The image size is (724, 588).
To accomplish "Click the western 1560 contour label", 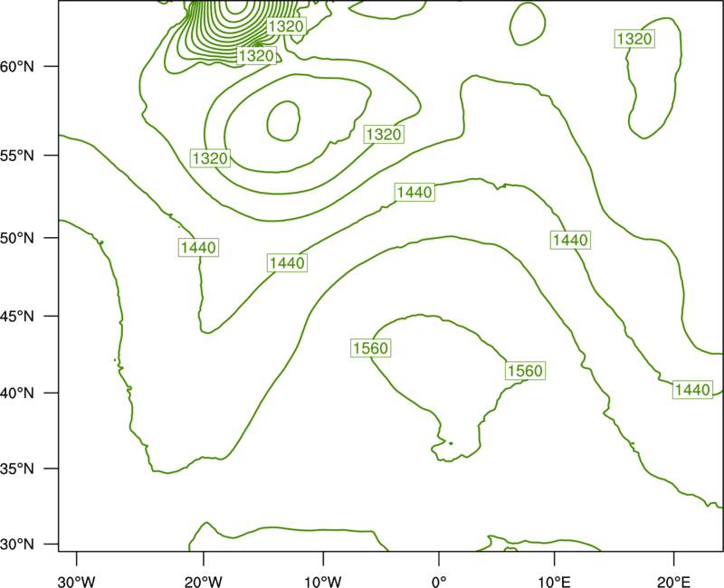I will tap(371, 348).
